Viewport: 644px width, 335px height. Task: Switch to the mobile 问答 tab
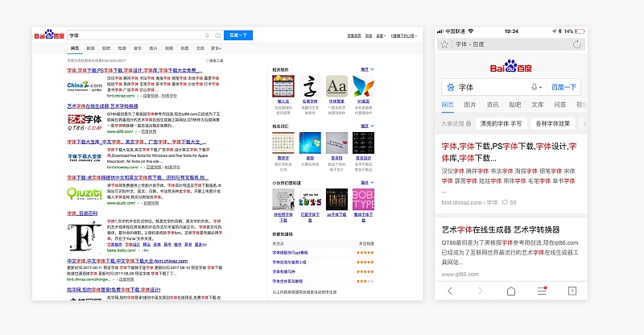point(559,105)
